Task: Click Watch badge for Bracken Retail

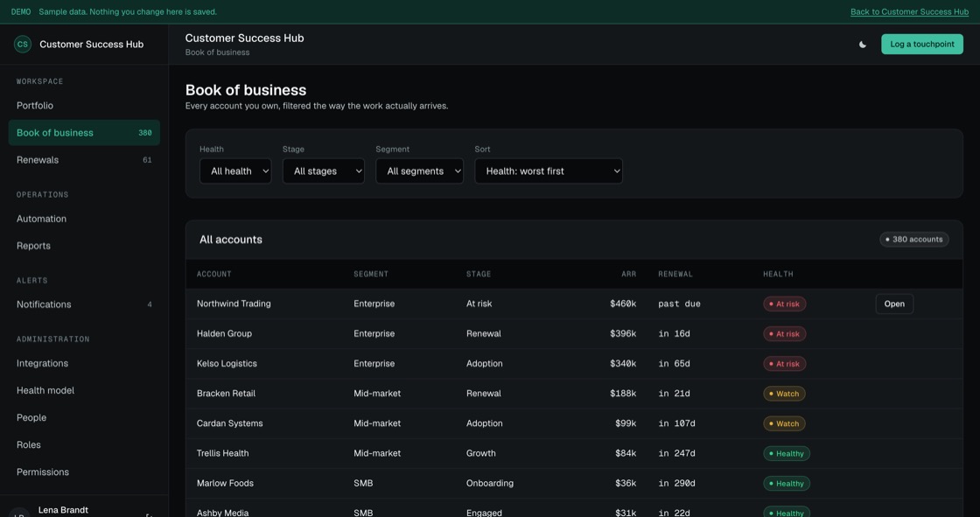Action: click(784, 394)
